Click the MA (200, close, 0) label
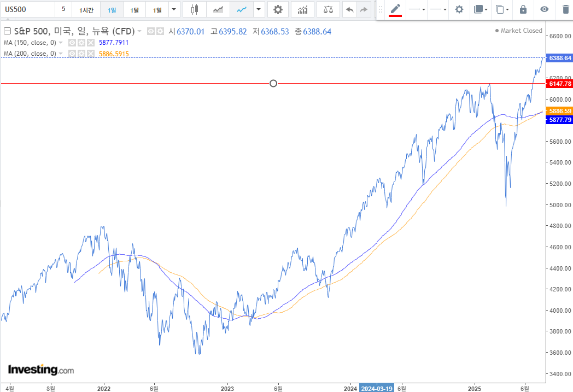 30,54
